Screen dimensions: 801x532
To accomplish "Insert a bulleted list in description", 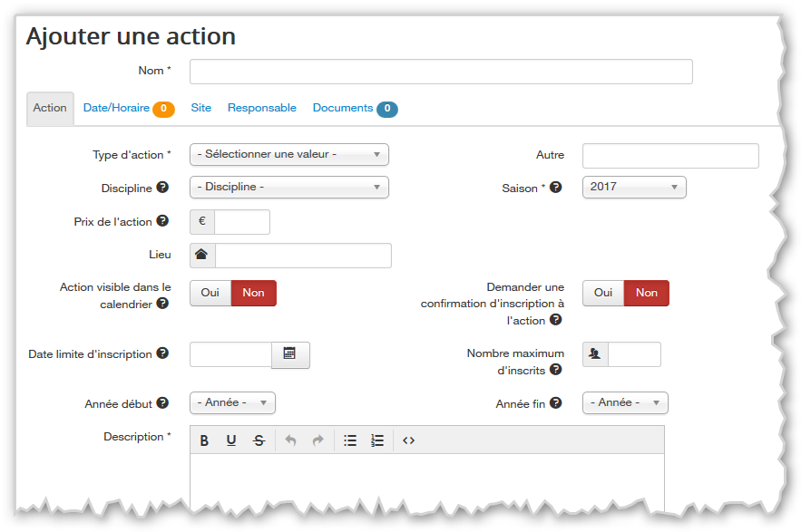I will (x=350, y=440).
